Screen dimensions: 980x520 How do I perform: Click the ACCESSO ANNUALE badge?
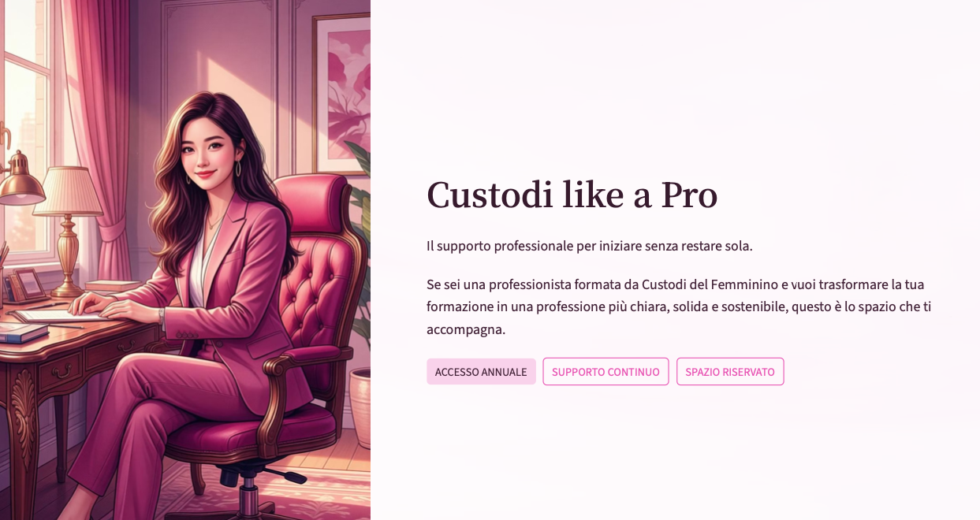click(481, 372)
